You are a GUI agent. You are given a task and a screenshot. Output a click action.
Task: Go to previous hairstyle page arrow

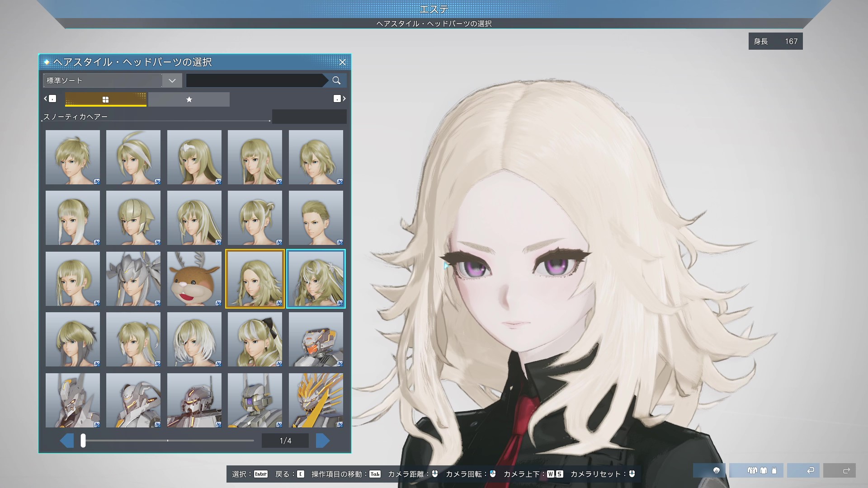[x=67, y=441]
